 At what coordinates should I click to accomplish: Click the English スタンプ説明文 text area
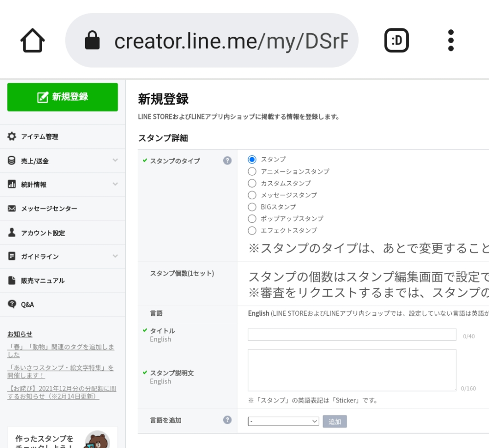[352, 370]
